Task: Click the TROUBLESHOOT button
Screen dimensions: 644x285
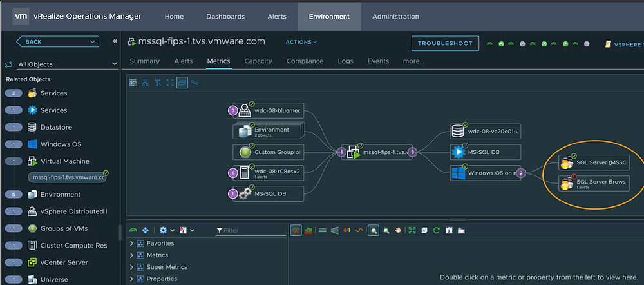Action: click(445, 43)
